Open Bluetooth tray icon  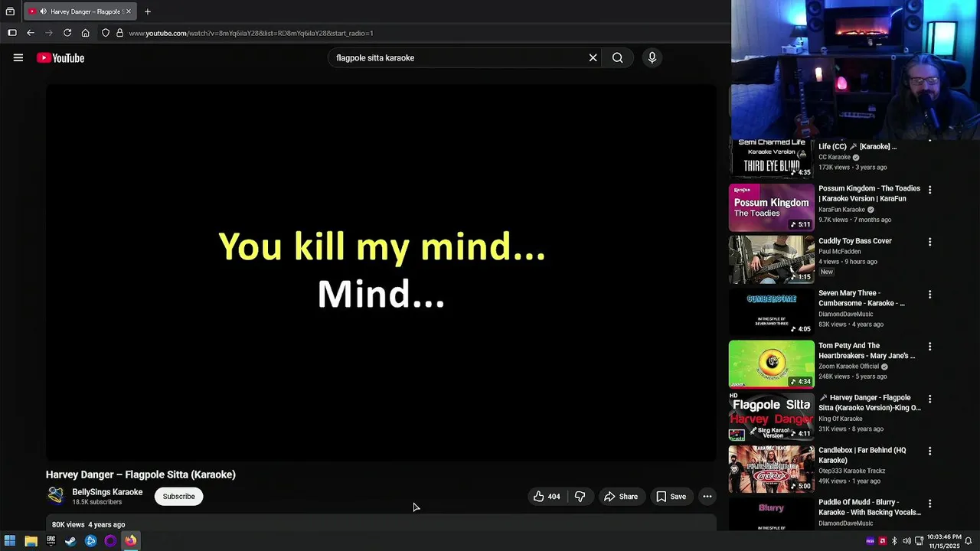point(894,541)
